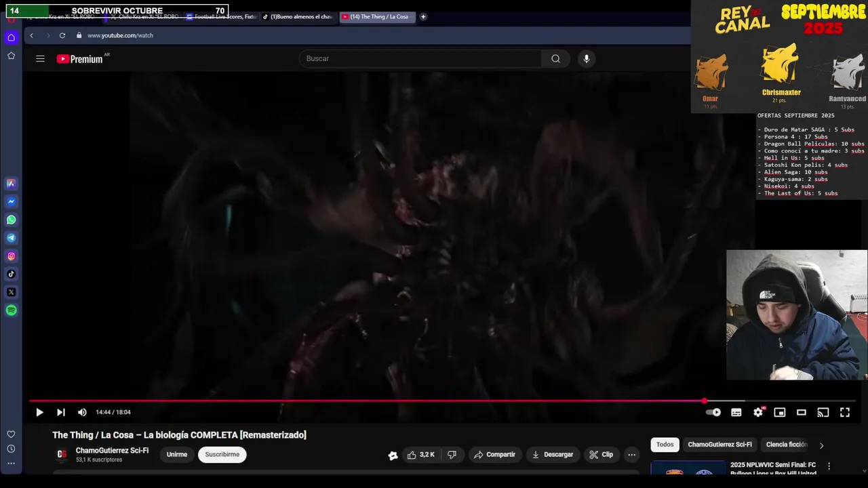Mute the video volume
This screenshot has width=868, height=488.
[x=82, y=412]
